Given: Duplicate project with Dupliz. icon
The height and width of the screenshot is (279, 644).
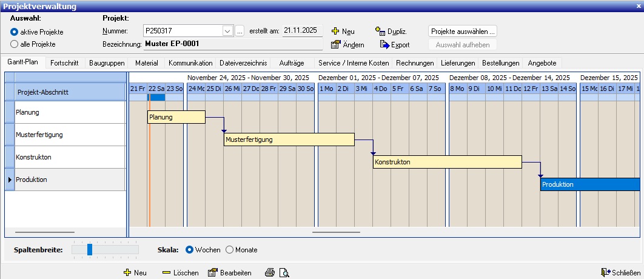Looking at the screenshot, I should coord(380,31).
